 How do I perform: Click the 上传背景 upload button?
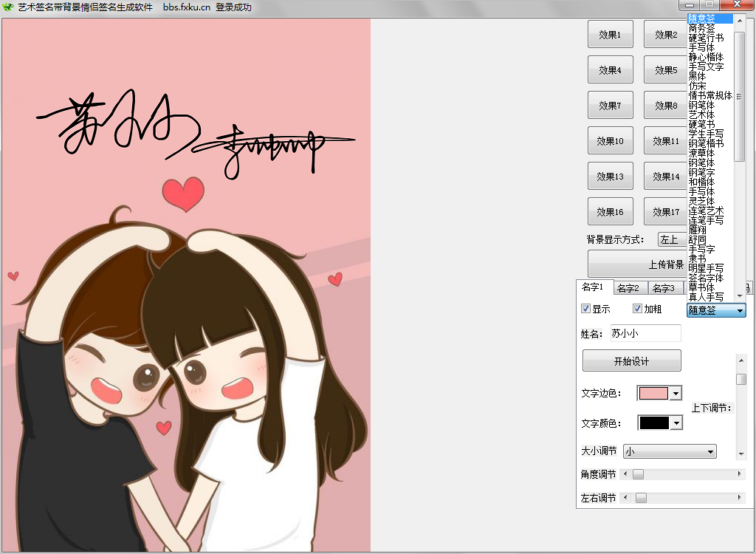[x=637, y=264]
